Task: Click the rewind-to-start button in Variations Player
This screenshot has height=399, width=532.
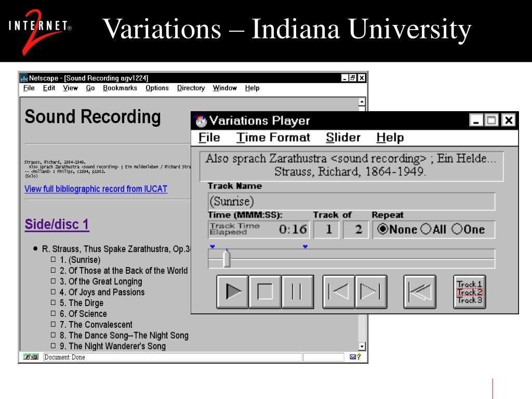Action: [x=420, y=292]
